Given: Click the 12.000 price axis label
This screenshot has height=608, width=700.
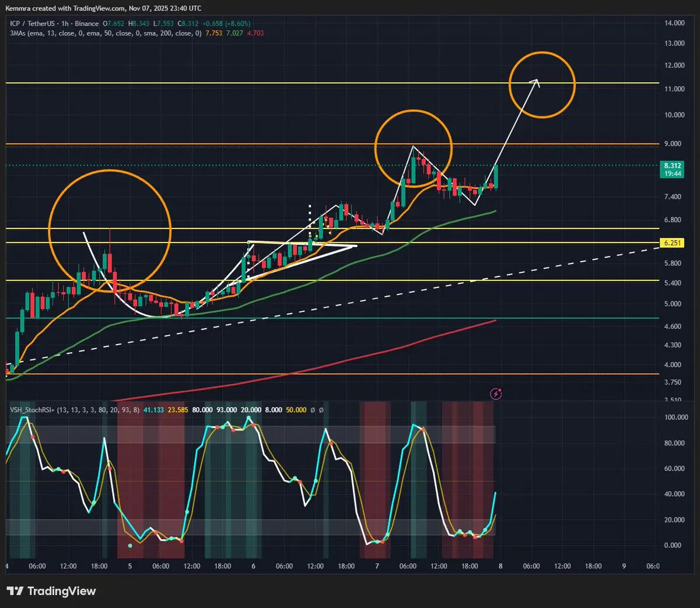Looking at the screenshot, I should click(674, 65).
